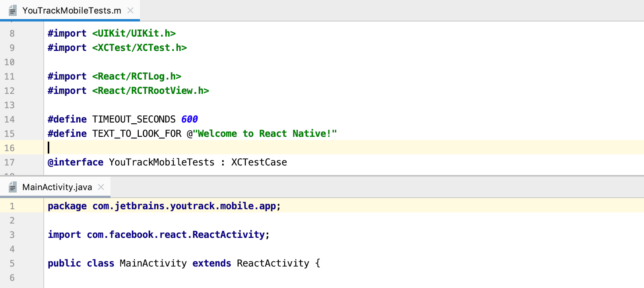Activate the MainActivity.java tab
Screen dimensions: 644x288
point(57,187)
